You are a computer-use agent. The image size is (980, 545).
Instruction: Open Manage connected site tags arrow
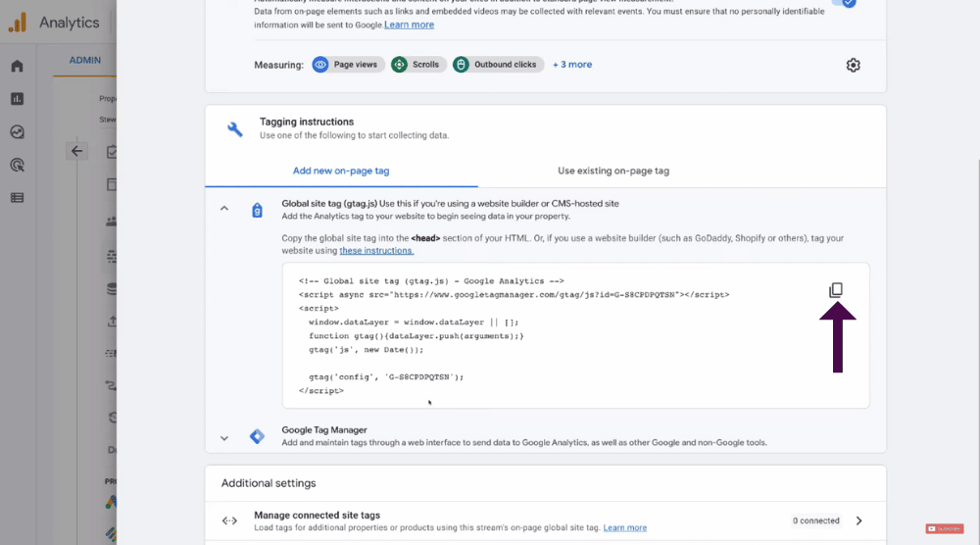(858, 520)
